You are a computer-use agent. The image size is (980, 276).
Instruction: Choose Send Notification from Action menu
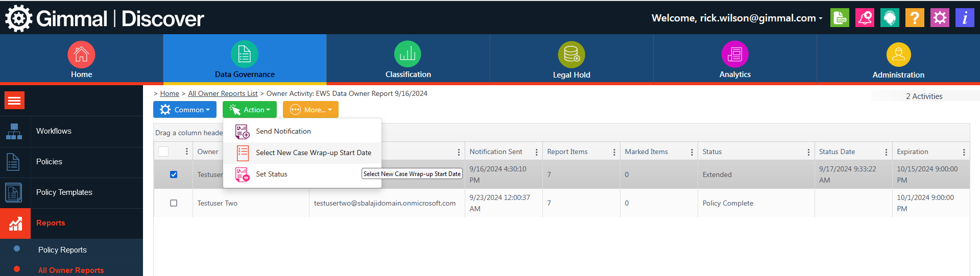point(283,131)
